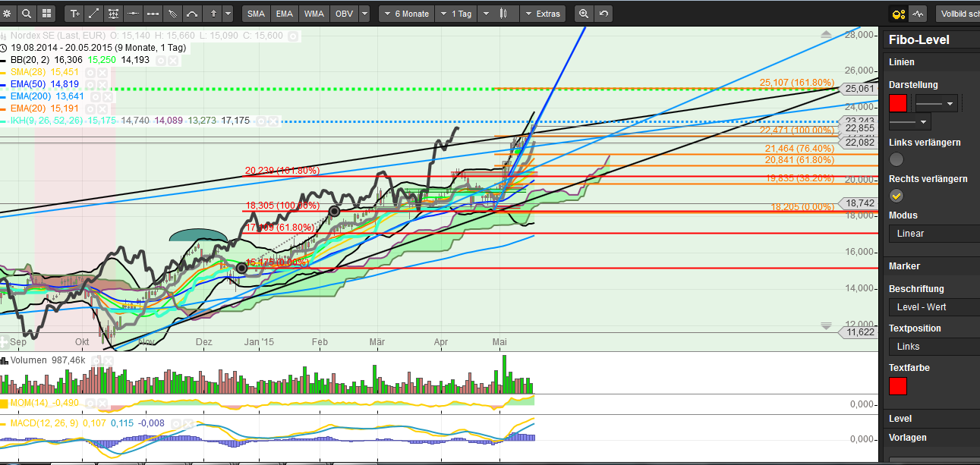Open settings for Nordex SE price series
This screenshot has height=465, width=980.
point(293,36)
